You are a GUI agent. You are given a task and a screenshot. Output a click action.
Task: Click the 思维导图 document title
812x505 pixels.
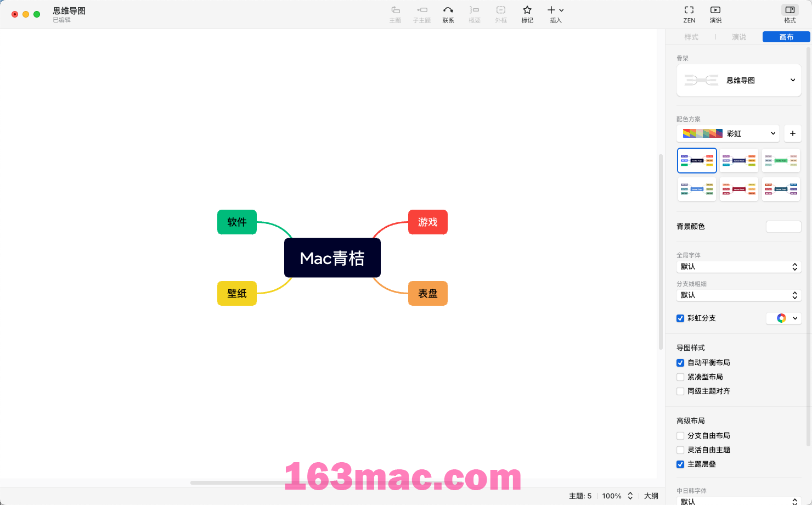69,11
